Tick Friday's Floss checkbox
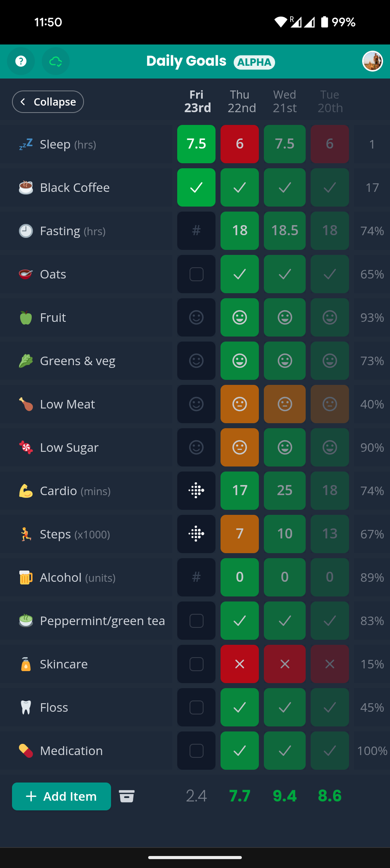Image resolution: width=390 pixels, height=868 pixels. point(196,707)
